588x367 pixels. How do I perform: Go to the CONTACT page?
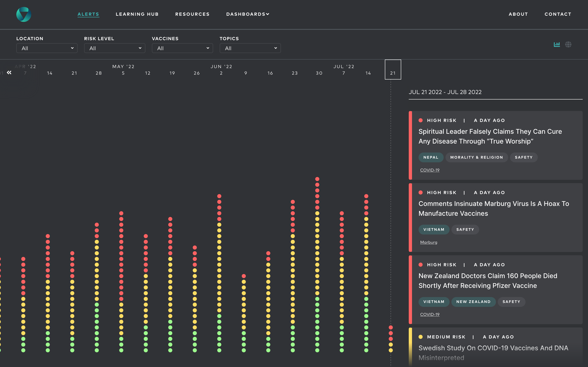[558, 14]
